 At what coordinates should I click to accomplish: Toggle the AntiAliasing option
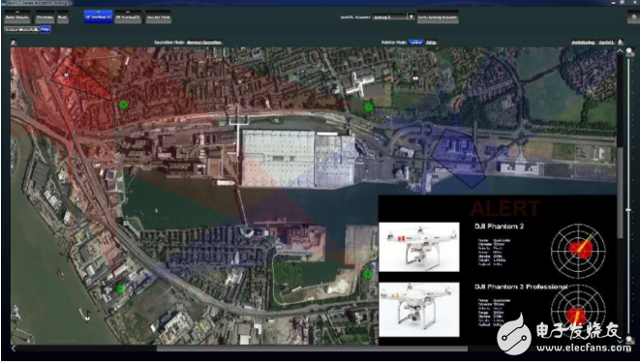[x=583, y=43]
